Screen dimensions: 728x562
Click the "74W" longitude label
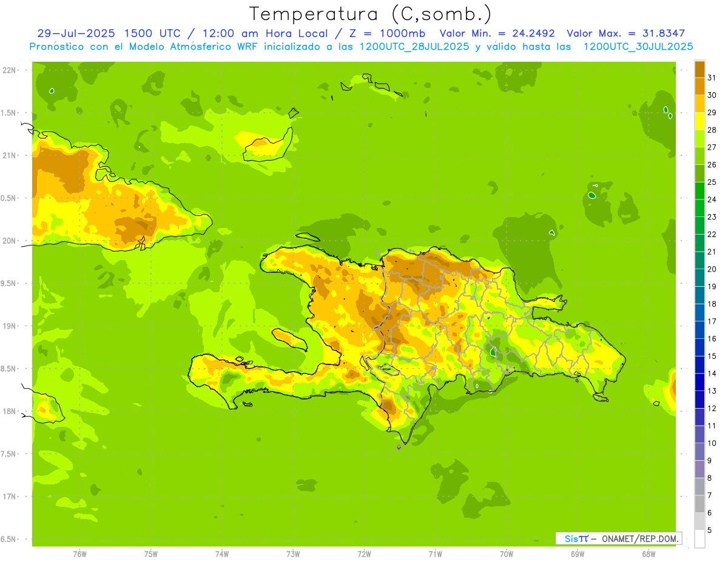click(x=222, y=554)
